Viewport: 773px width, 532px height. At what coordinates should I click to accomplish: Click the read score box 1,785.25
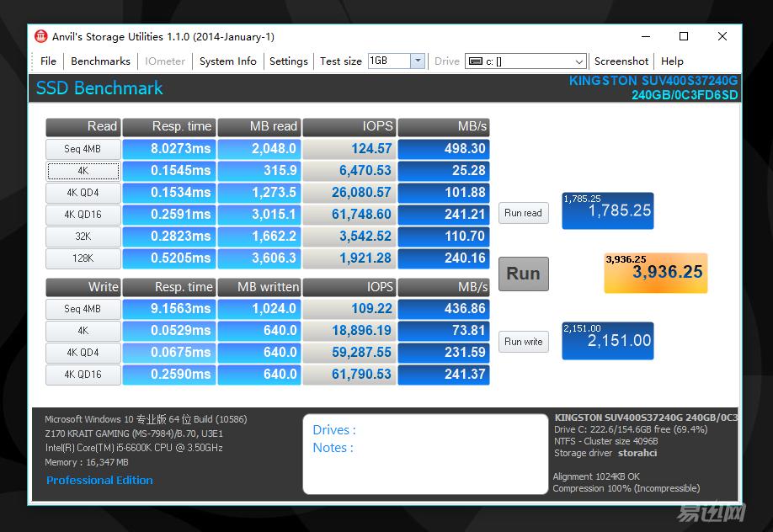point(607,210)
